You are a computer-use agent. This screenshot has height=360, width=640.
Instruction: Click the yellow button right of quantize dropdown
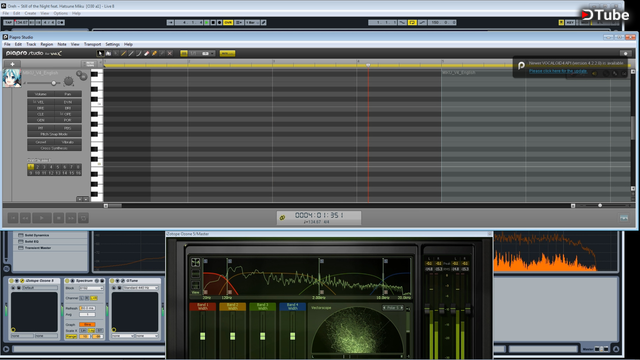click(227, 53)
